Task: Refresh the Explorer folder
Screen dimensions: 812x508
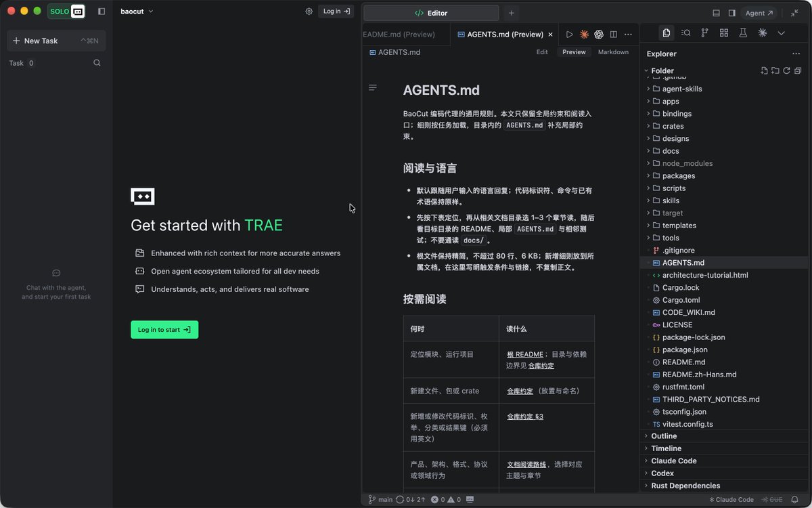Action: tap(786, 70)
